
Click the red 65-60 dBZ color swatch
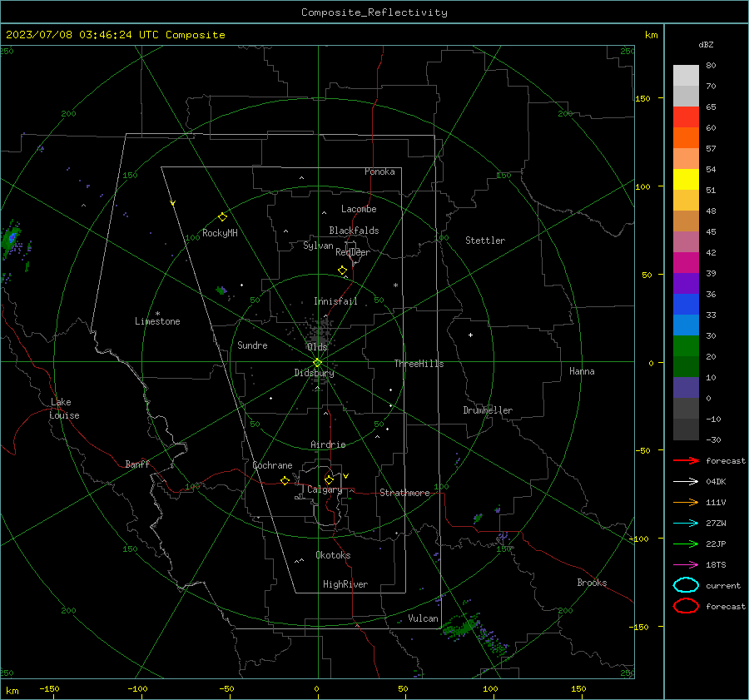click(686, 117)
